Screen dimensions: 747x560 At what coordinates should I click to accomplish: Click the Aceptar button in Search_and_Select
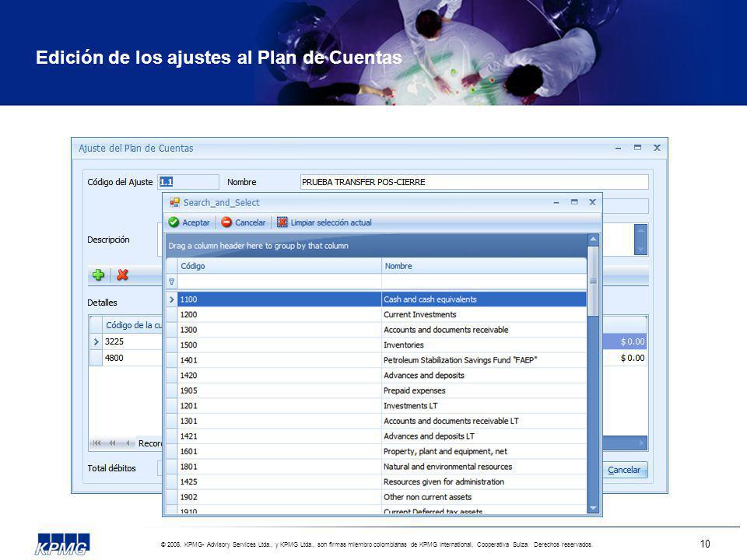(x=189, y=222)
